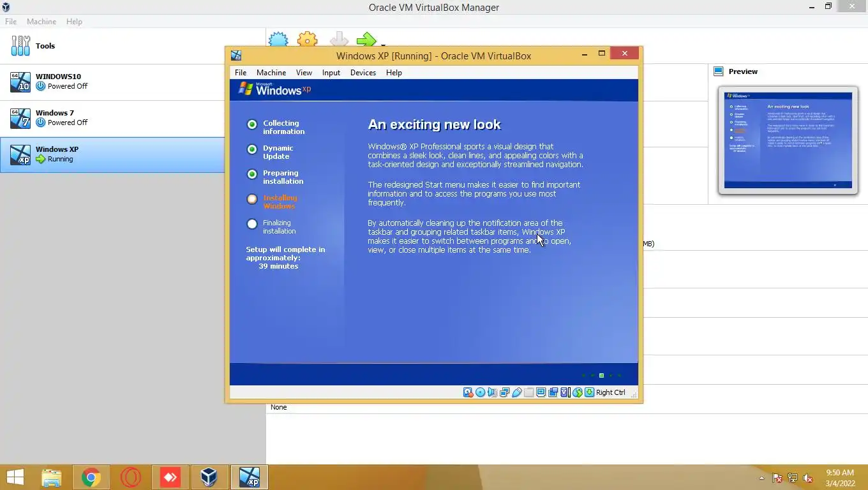Screen dimensions: 868x490
Task: Click the mouse integration status icon
Action: tap(577, 392)
